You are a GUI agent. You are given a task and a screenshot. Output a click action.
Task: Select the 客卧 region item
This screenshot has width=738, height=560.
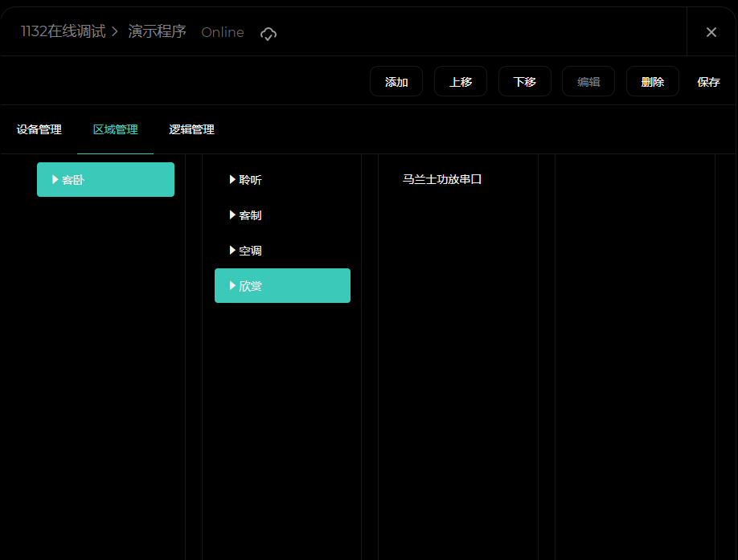105,180
